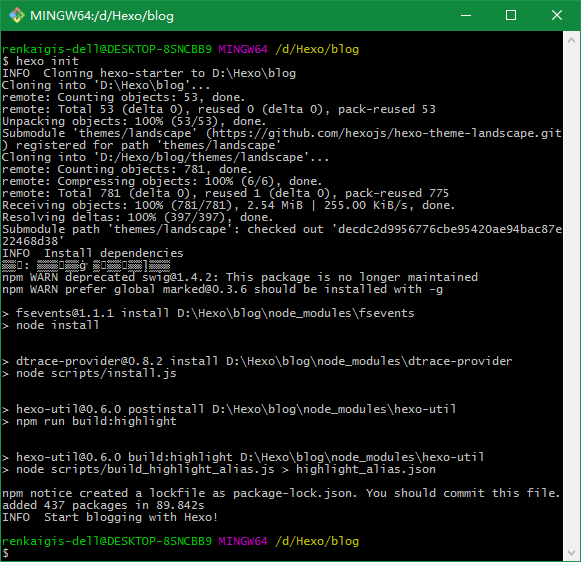581x562 pixels.
Task: Click the final '$' command prompt
Action: [5, 553]
